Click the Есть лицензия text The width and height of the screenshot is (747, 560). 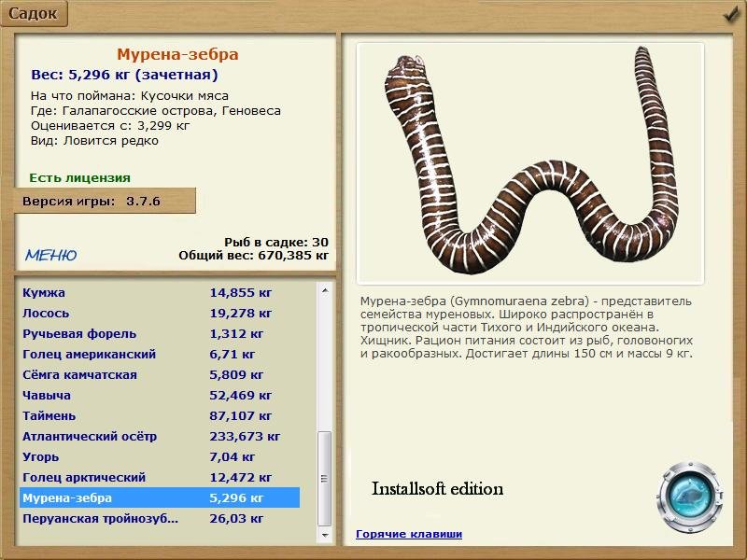pos(79,177)
